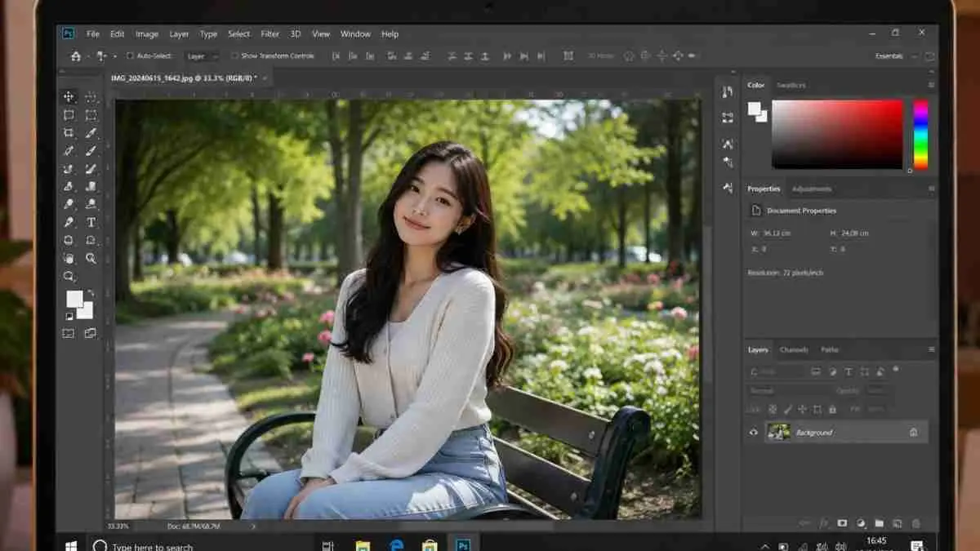Hide the Background layer with the eye icon
The height and width of the screenshot is (551, 980).
pos(754,433)
